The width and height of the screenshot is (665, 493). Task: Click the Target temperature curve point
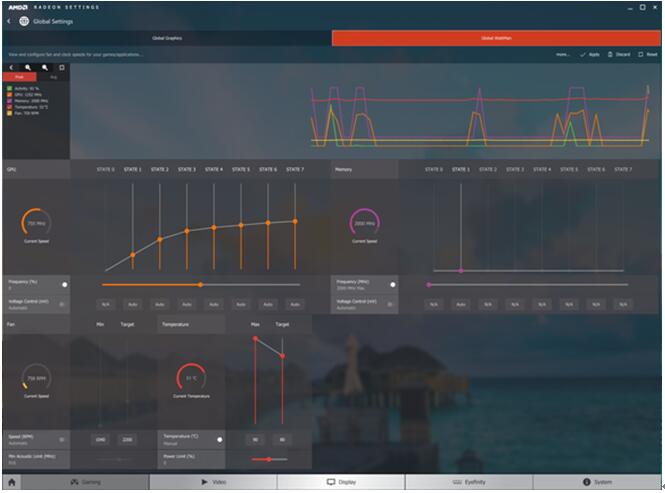click(282, 356)
